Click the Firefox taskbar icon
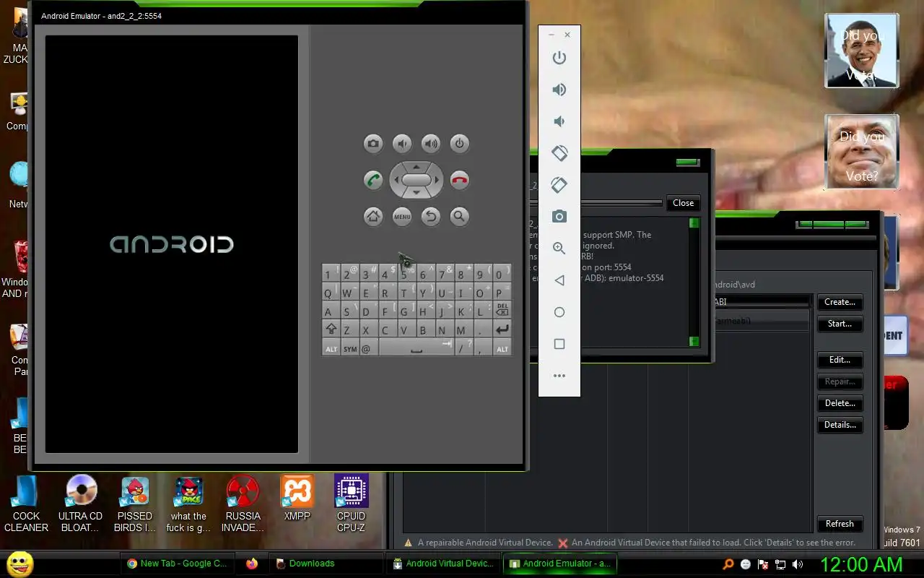The image size is (924, 578). [x=252, y=564]
